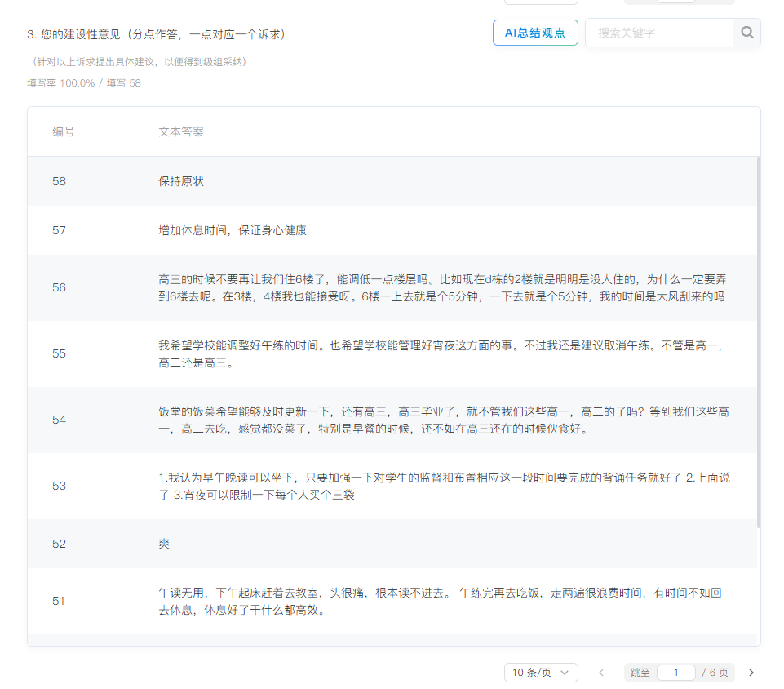
Task: Focus the 搜索关键字 search field
Action: tap(659, 33)
